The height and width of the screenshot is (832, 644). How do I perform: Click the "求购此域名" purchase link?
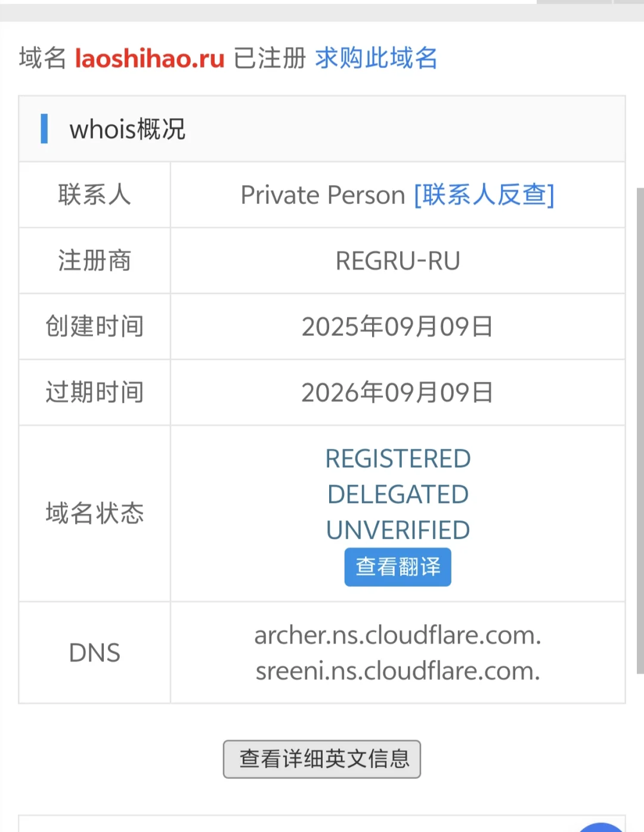[x=376, y=58]
